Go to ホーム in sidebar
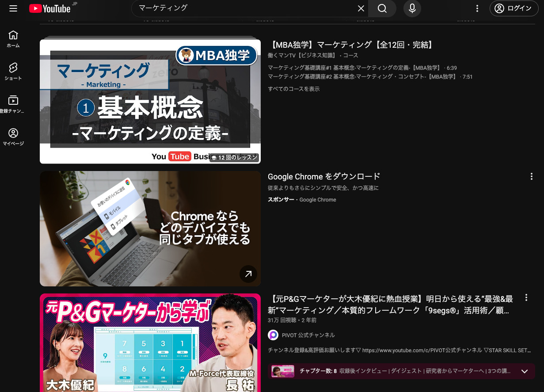This screenshot has height=392, width=544. [x=13, y=39]
